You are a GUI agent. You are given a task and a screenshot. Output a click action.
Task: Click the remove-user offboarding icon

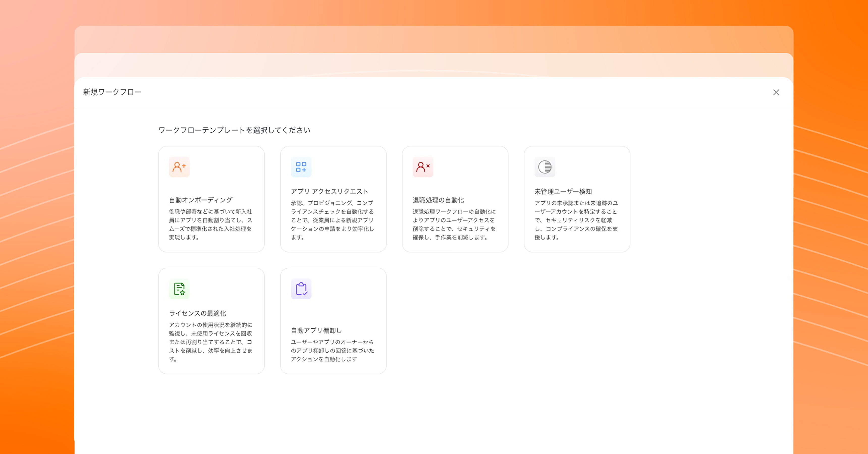[423, 167]
